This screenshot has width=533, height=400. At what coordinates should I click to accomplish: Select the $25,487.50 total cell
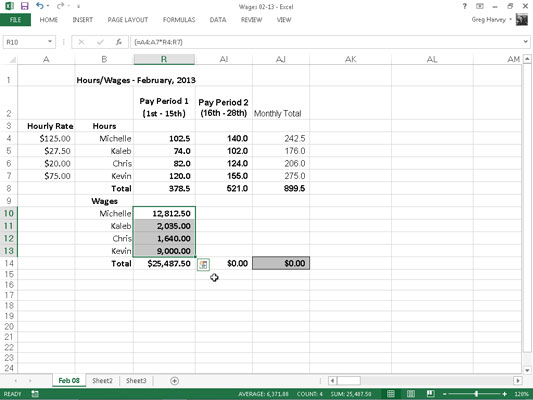(x=164, y=263)
